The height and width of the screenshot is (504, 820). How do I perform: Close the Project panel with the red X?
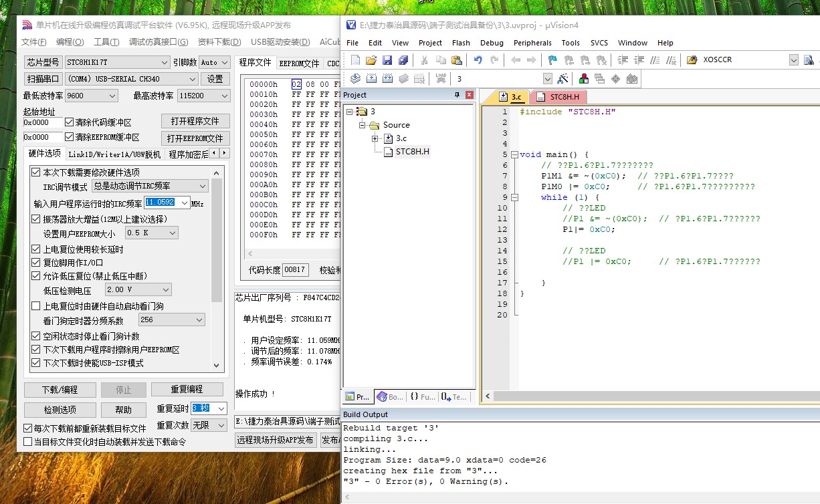pyautogui.click(x=469, y=95)
